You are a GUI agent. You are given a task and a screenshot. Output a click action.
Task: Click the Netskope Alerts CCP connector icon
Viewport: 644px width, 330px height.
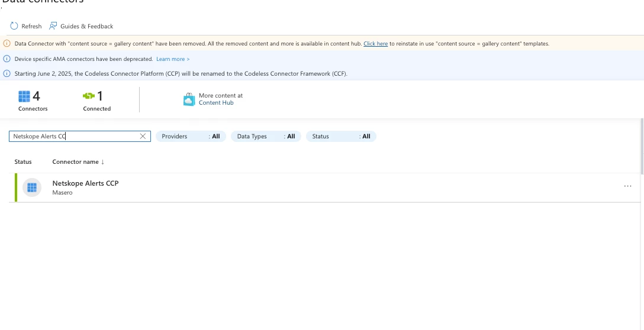pyautogui.click(x=32, y=187)
